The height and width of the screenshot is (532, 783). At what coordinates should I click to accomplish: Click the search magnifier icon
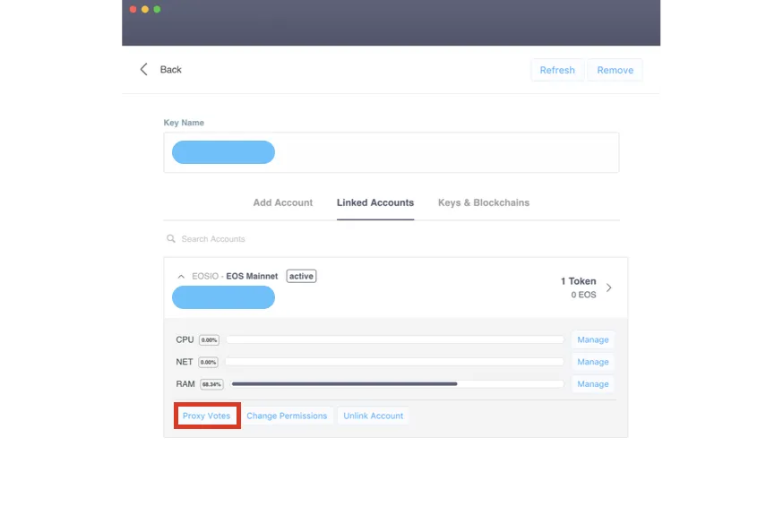pos(171,238)
